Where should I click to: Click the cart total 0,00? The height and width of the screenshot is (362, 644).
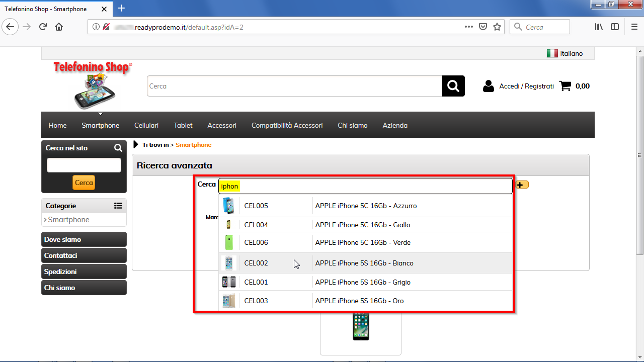(x=583, y=86)
